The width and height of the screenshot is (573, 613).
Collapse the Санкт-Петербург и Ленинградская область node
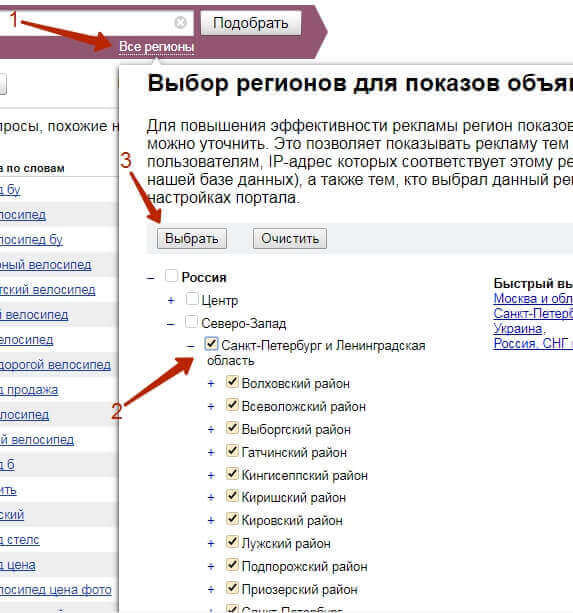(191, 346)
